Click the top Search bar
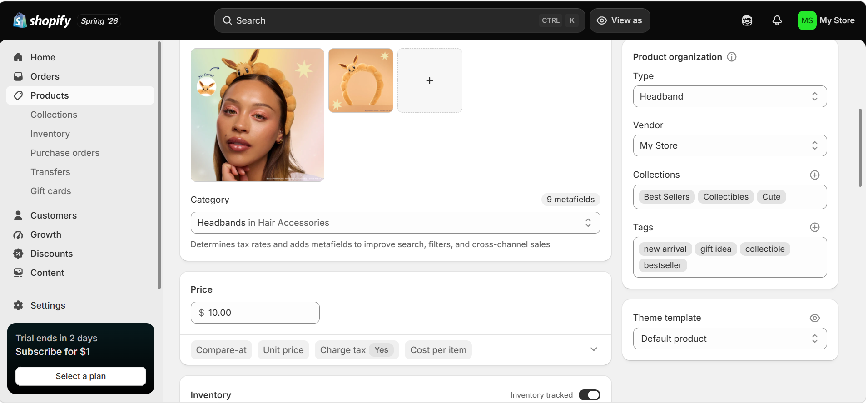This screenshot has width=868, height=404. (x=400, y=20)
